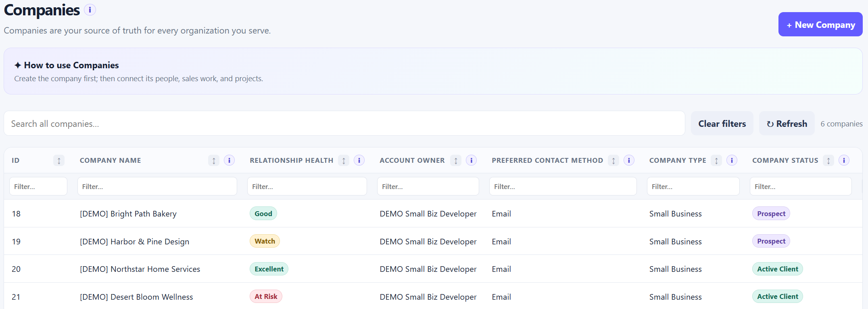Open Preferred Contact Method info icon
The width and height of the screenshot is (868, 309).
[629, 160]
